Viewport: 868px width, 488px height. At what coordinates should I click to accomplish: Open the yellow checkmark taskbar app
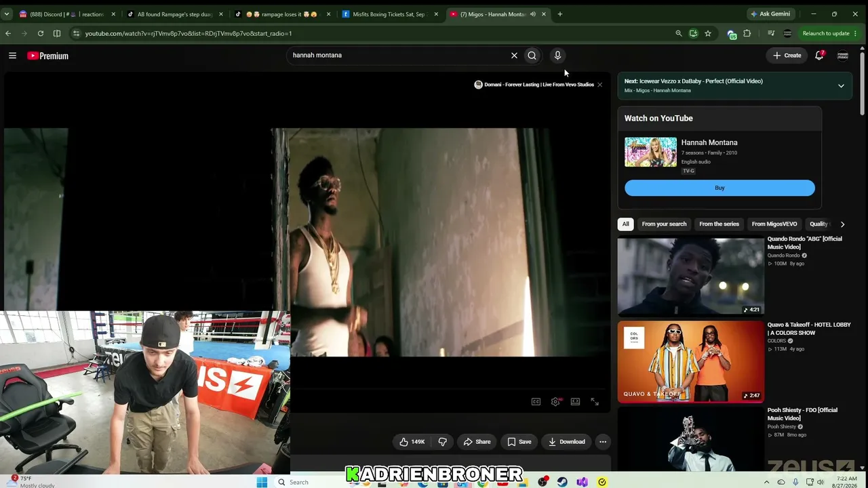click(602, 482)
